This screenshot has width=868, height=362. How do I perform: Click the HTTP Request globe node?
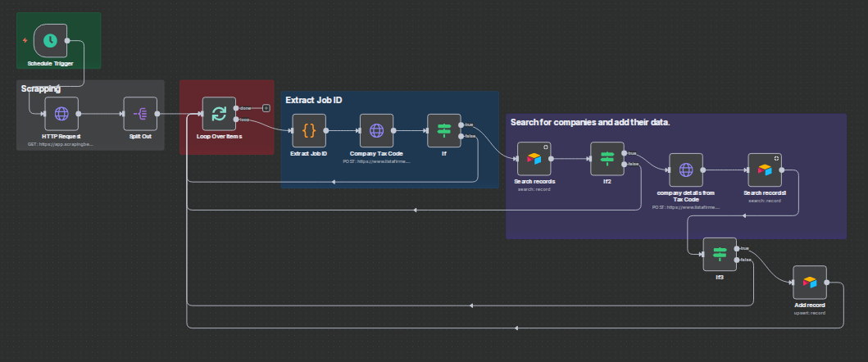(61, 114)
